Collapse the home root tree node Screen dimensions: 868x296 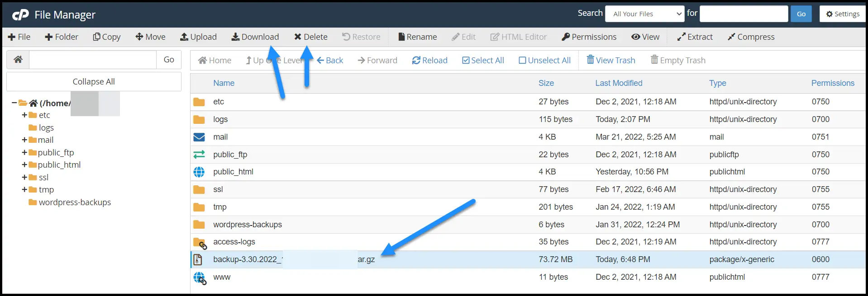pos(14,103)
